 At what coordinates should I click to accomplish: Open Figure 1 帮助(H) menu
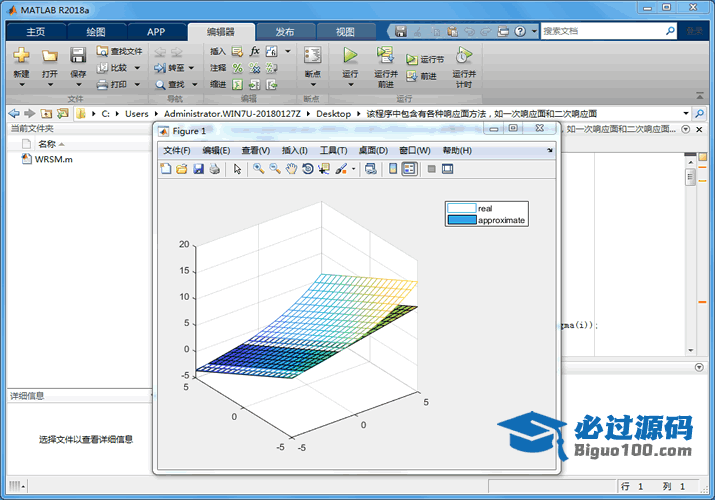(x=457, y=150)
